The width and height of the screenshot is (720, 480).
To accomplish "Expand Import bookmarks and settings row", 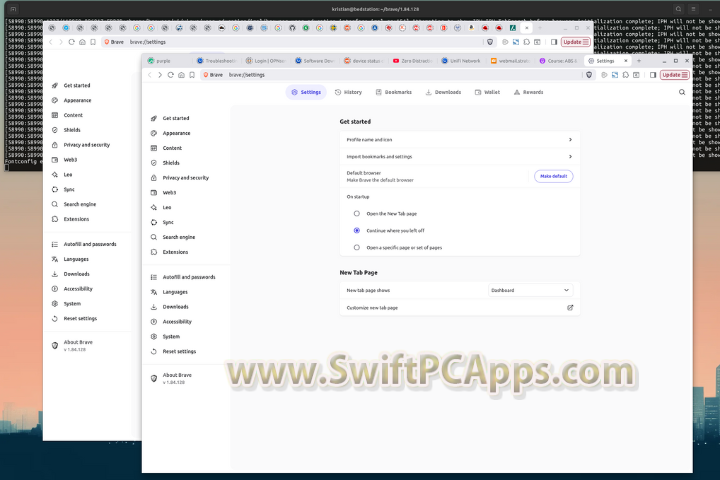I will pyautogui.click(x=459, y=157).
